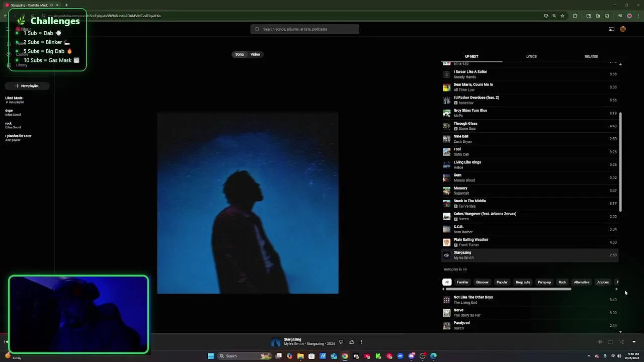Play S.O.B. by Sam Barber
This screenshot has height=362, width=644.
coord(530,229)
